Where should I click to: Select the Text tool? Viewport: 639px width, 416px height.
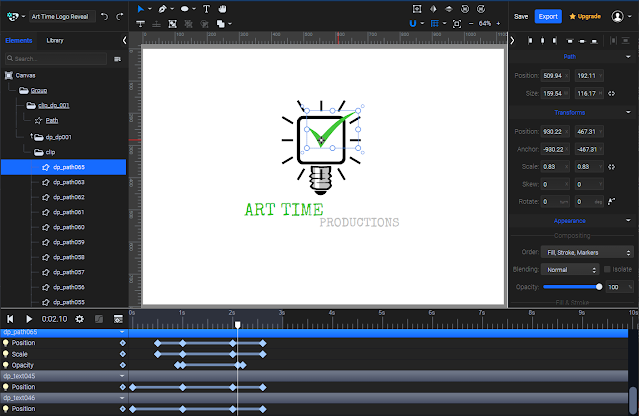click(207, 9)
